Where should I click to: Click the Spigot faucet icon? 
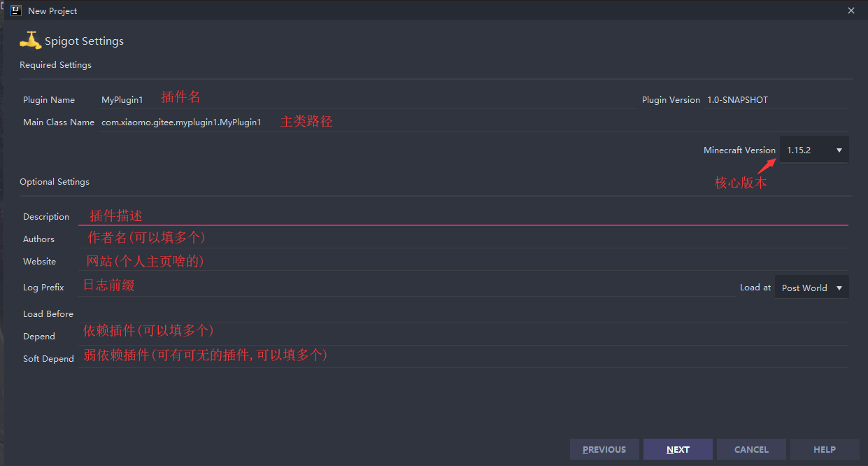coord(31,40)
